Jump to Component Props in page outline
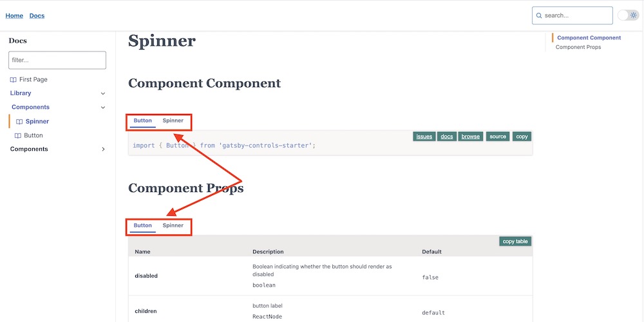 click(x=578, y=47)
